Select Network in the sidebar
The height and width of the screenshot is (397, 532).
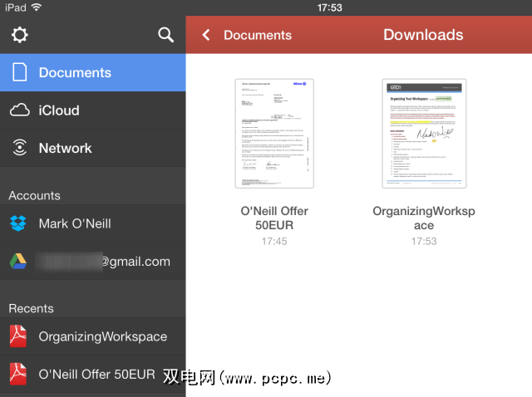click(92, 148)
